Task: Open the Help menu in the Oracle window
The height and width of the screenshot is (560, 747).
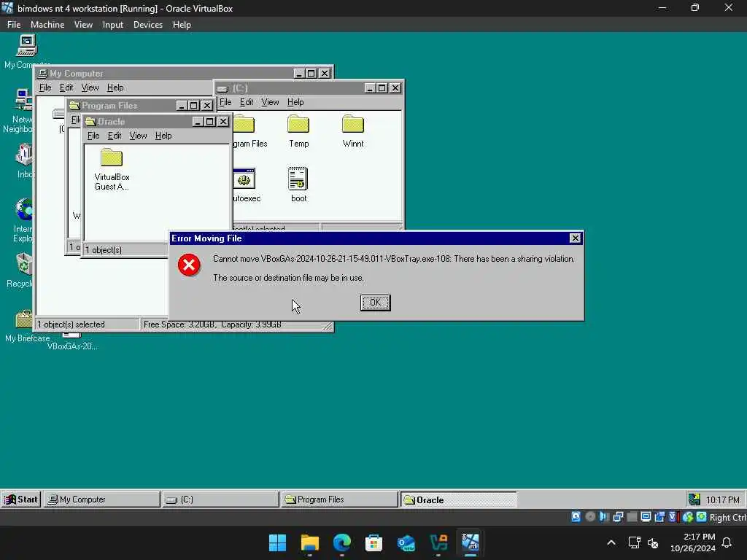Action: tap(163, 136)
